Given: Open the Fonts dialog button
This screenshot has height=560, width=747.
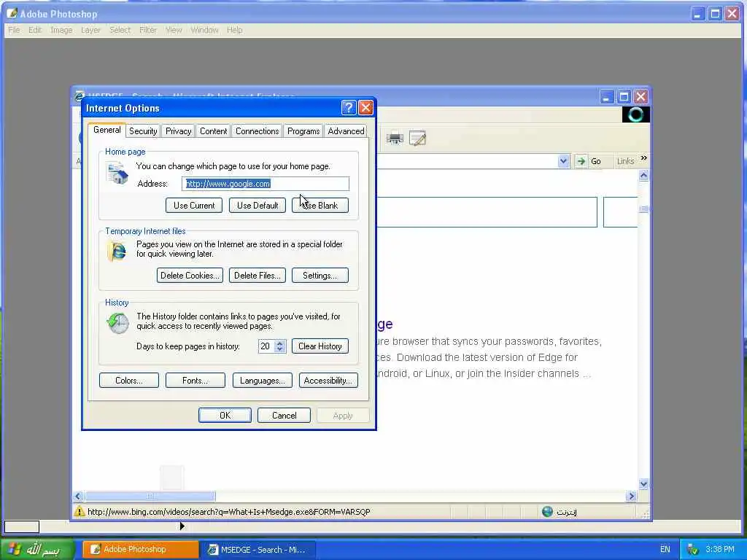Looking at the screenshot, I should coord(196,381).
